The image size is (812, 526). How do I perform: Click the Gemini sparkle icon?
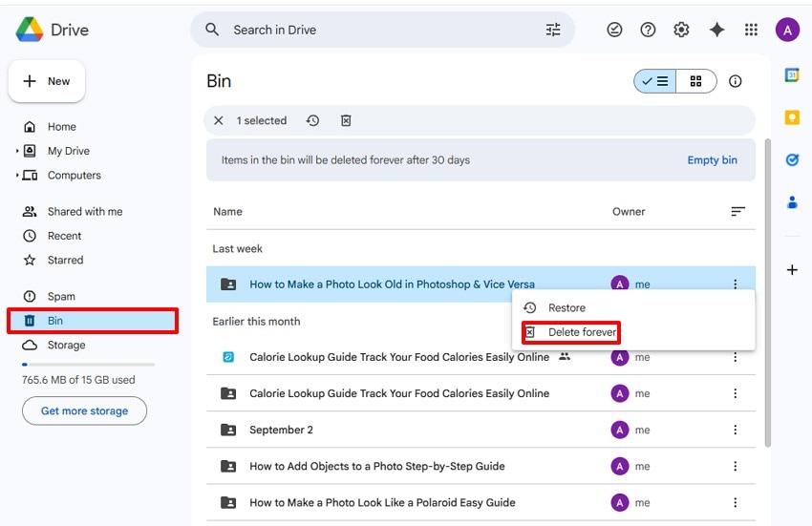tap(716, 30)
